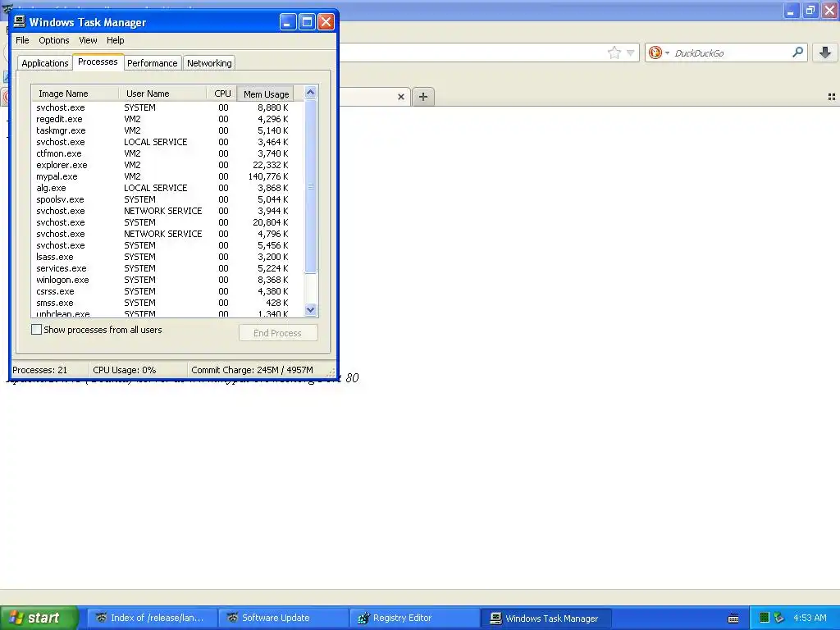840x630 pixels.
Task: Select the csrss.exe process row
Action: pyautogui.click(x=167, y=291)
